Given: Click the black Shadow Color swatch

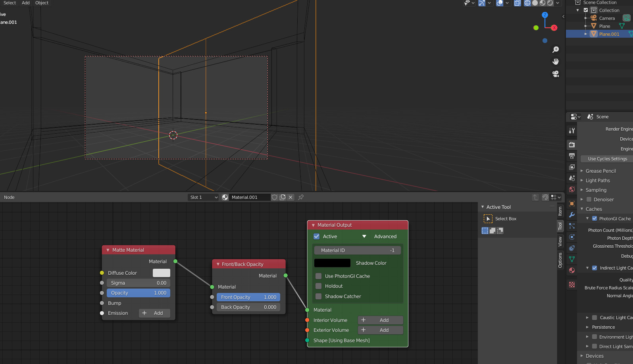Looking at the screenshot, I should pos(332,263).
